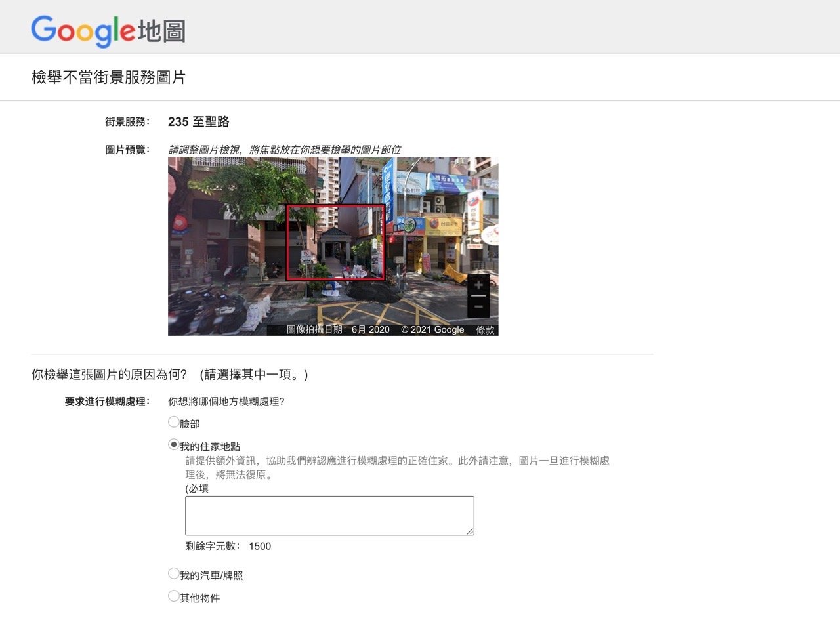Click the © 2021 Google copyright text
Image resolution: width=840 pixels, height=622 pixels.
point(432,330)
